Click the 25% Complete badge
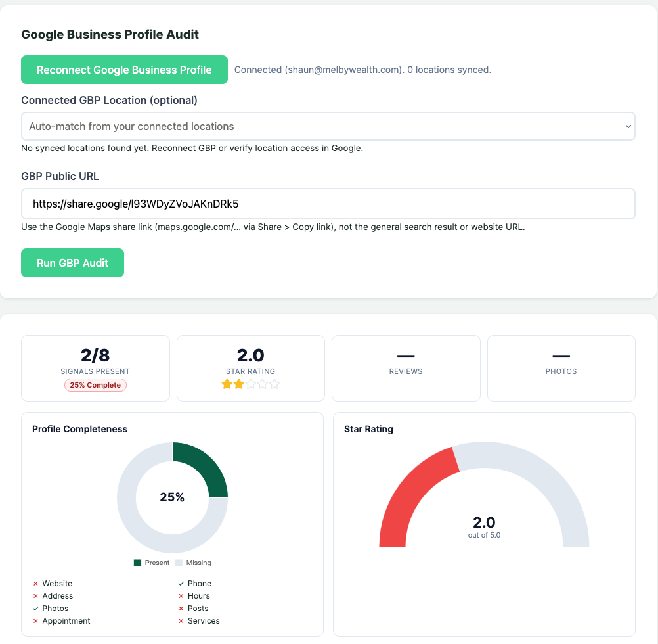The height and width of the screenshot is (644, 658). [95, 385]
